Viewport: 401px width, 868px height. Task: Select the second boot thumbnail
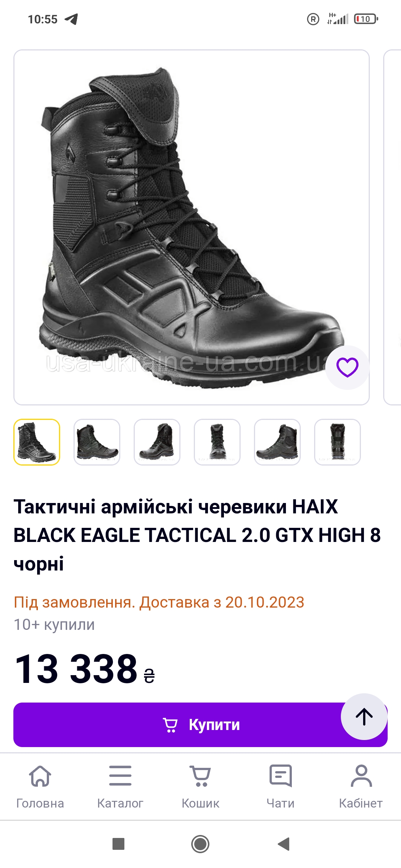[x=97, y=442]
